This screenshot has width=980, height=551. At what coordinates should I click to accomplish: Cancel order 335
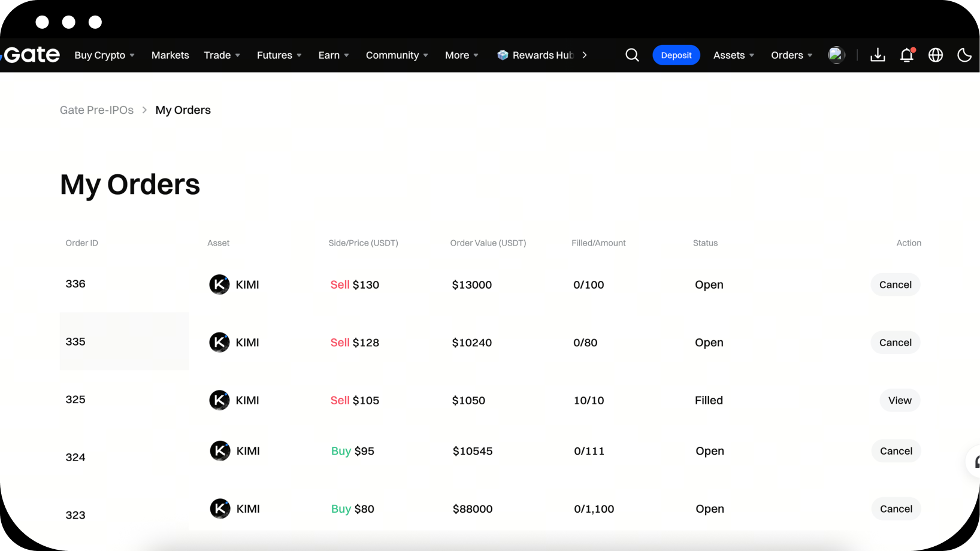point(896,343)
